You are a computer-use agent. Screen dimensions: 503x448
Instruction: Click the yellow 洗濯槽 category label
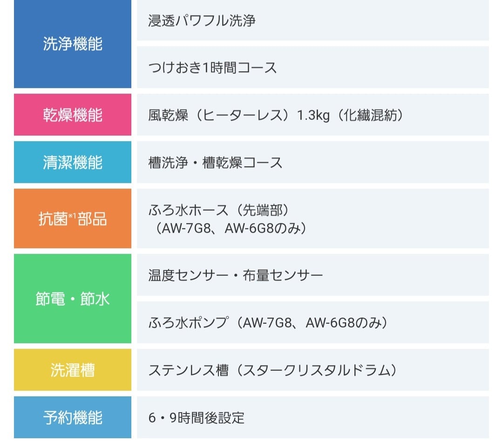tap(73, 370)
